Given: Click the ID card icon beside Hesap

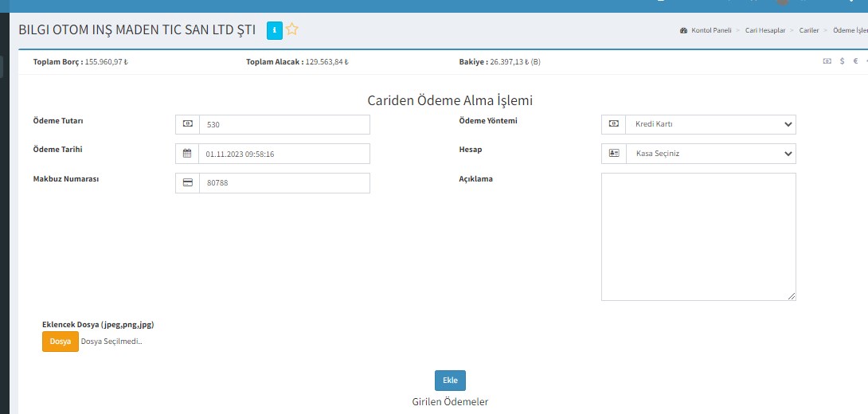Looking at the screenshot, I should pos(613,154).
